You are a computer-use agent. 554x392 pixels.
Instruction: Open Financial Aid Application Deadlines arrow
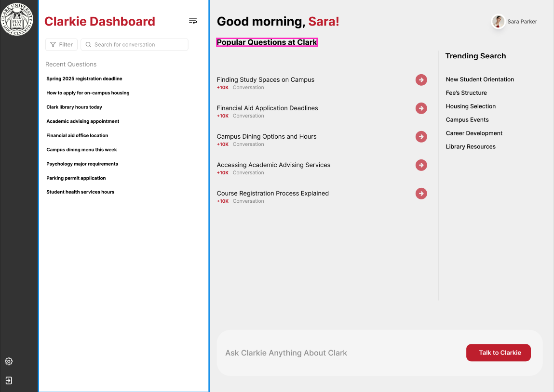(x=421, y=108)
